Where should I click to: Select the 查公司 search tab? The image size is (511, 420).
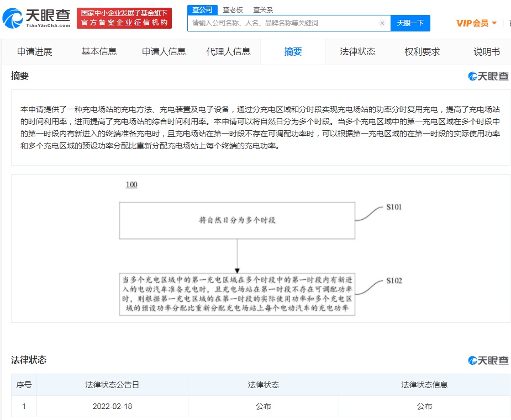click(202, 10)
